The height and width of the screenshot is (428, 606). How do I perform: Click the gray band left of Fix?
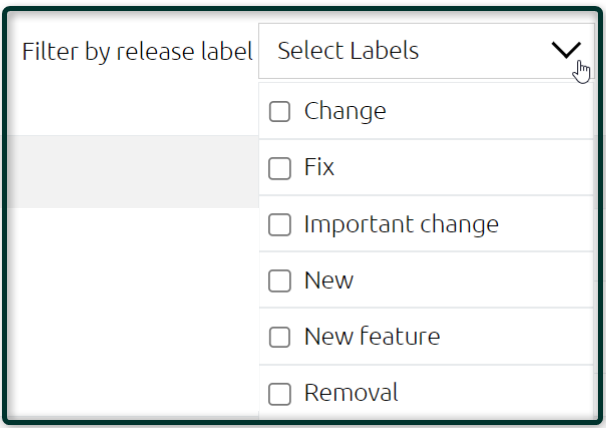(x=133, y=171)
